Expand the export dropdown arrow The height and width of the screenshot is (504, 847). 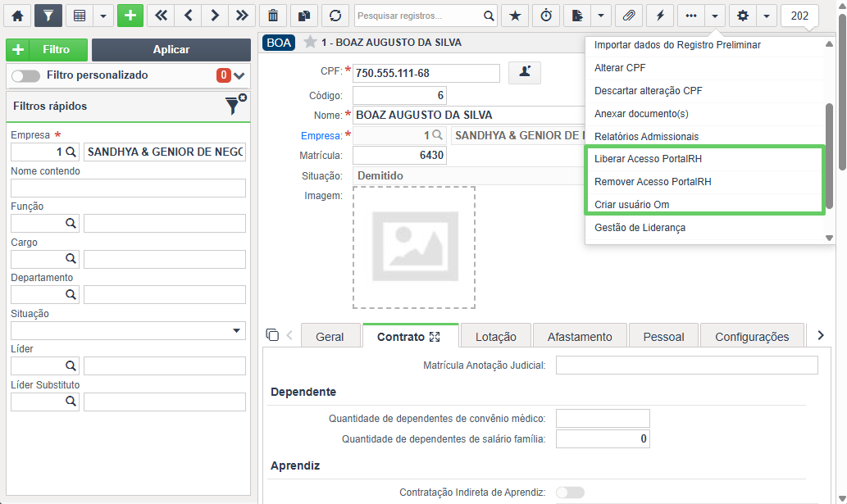coord(601,16)
